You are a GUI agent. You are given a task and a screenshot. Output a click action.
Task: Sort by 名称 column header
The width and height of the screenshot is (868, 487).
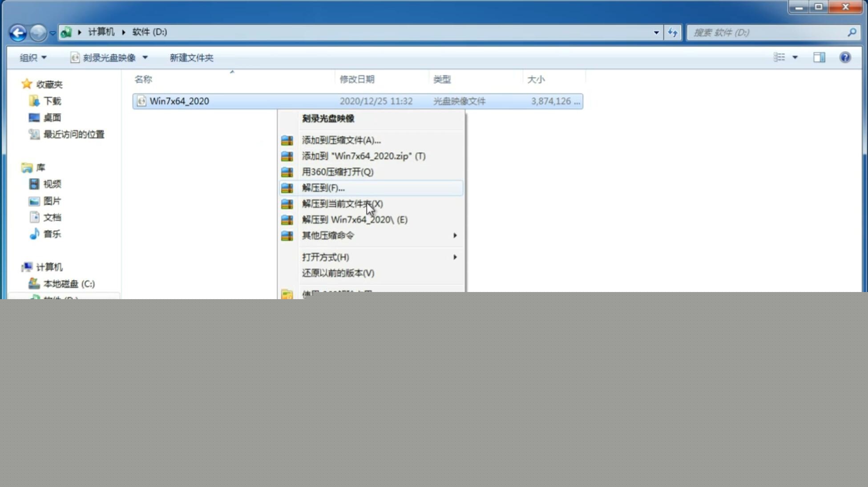(143, 79)
